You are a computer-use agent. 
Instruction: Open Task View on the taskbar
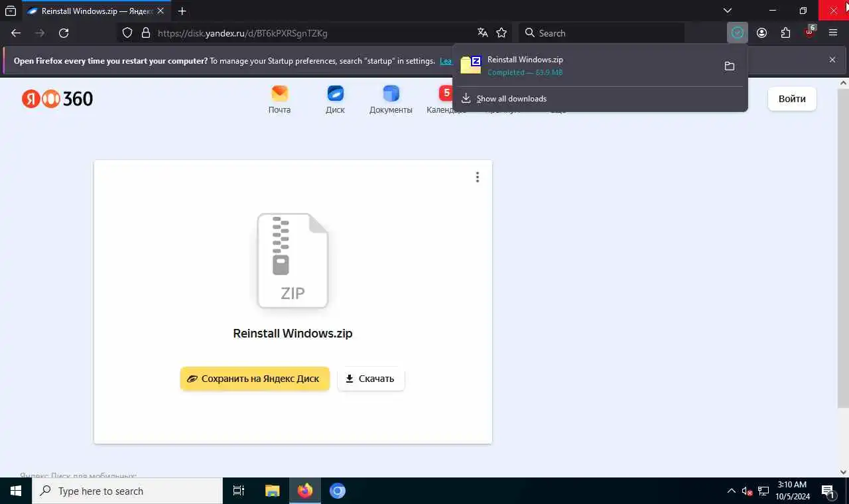coord(239,491)
